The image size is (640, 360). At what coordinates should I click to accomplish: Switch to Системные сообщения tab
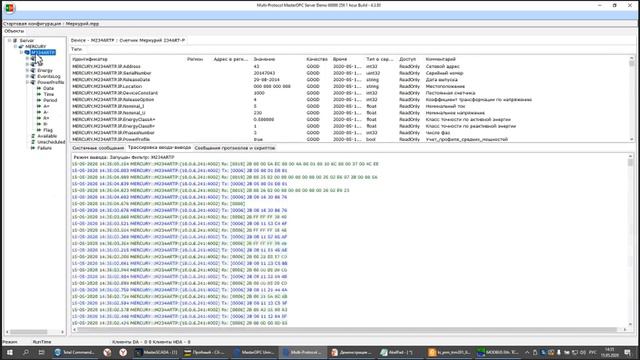[98, 148]
